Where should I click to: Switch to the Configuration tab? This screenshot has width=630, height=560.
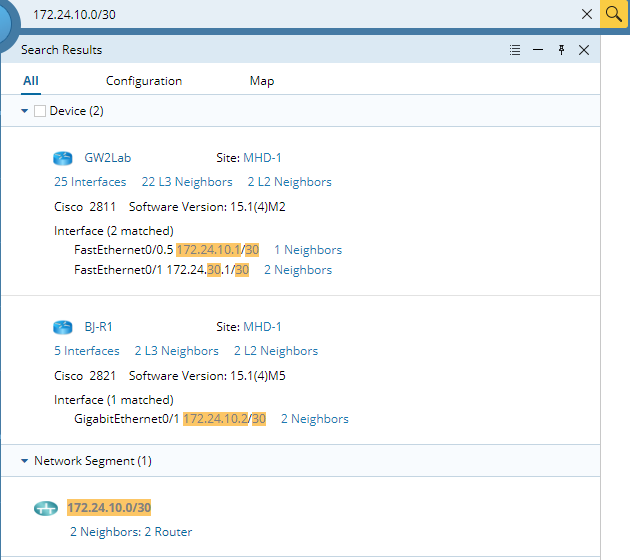[144, 81]
